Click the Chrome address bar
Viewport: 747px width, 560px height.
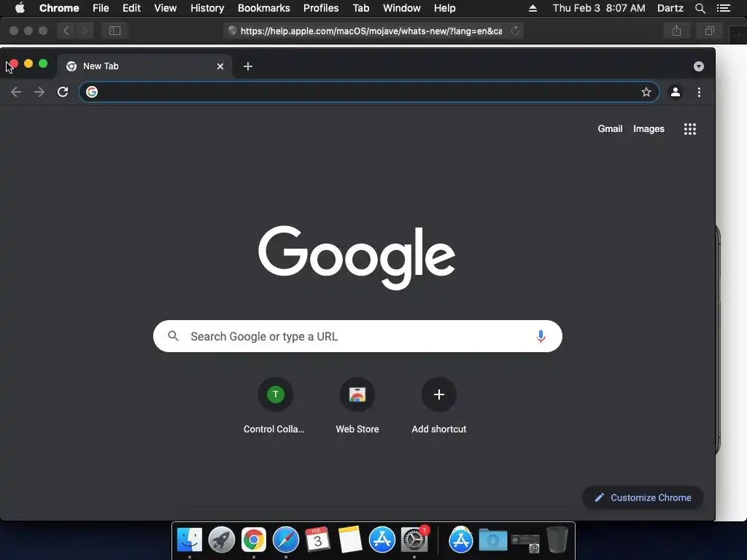click(x=368, y=92)
